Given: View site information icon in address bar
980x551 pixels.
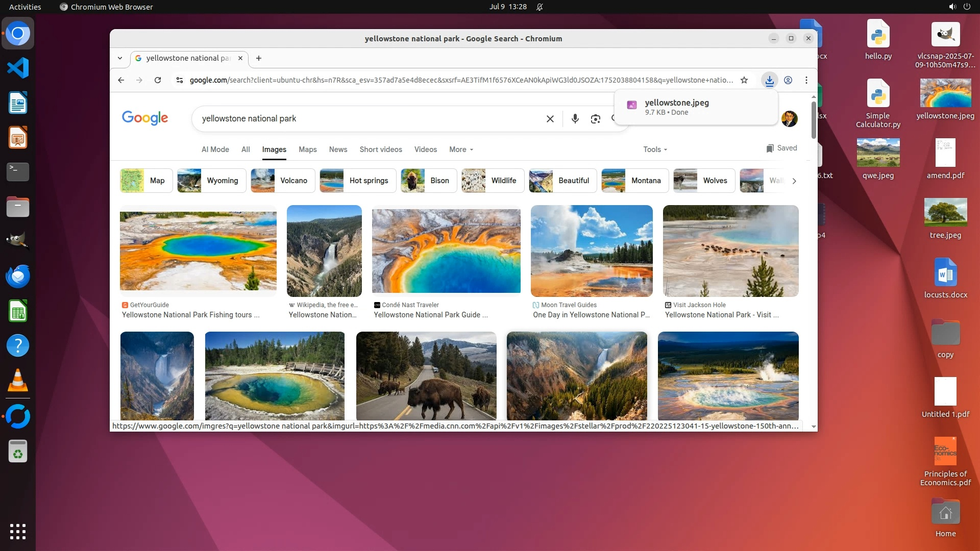Looking at the screenshot, I should [179, 80].
